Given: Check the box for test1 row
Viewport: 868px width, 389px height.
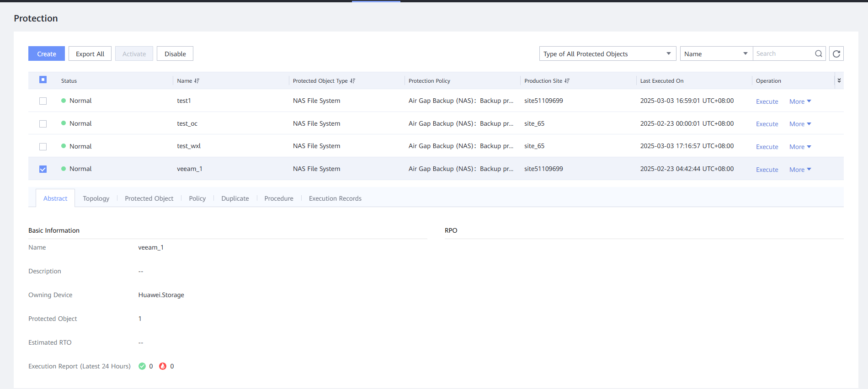Looking at the screenshot, I should tap(43, 101).
